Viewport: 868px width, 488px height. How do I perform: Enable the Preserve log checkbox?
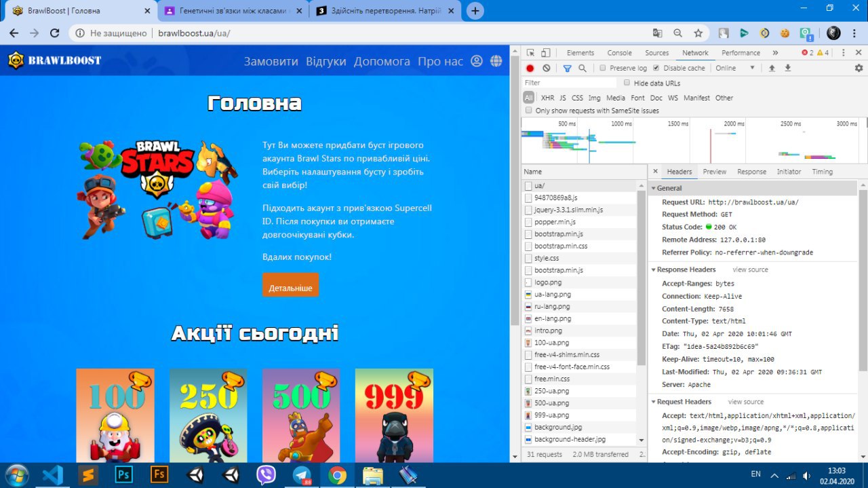click(x=603, y=68)
